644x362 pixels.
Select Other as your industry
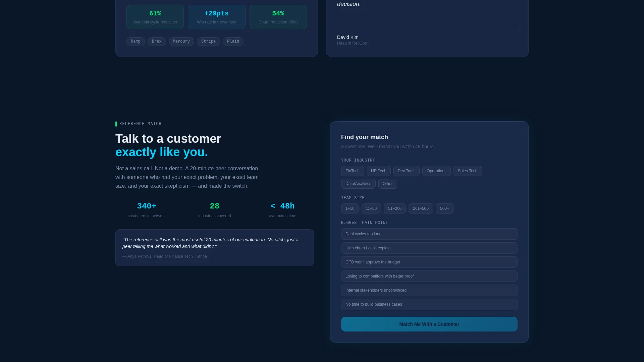tap(387, 184)
